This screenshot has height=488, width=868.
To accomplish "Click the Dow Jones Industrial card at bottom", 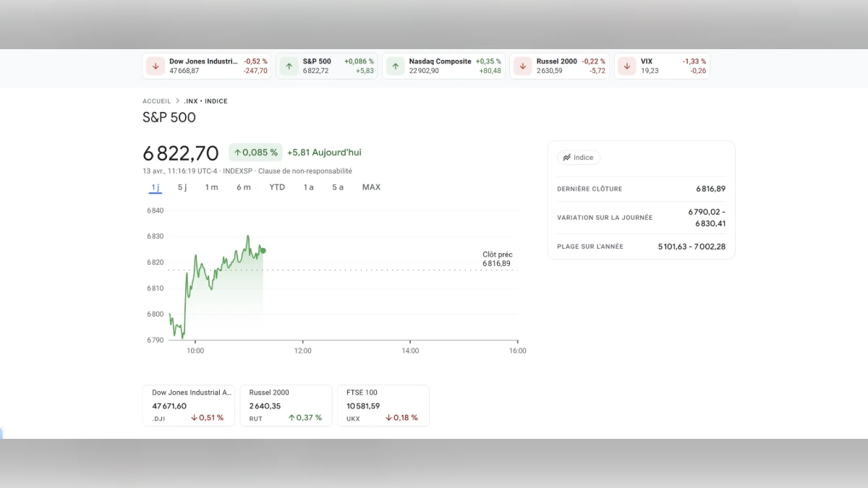I will click(189, 405).
